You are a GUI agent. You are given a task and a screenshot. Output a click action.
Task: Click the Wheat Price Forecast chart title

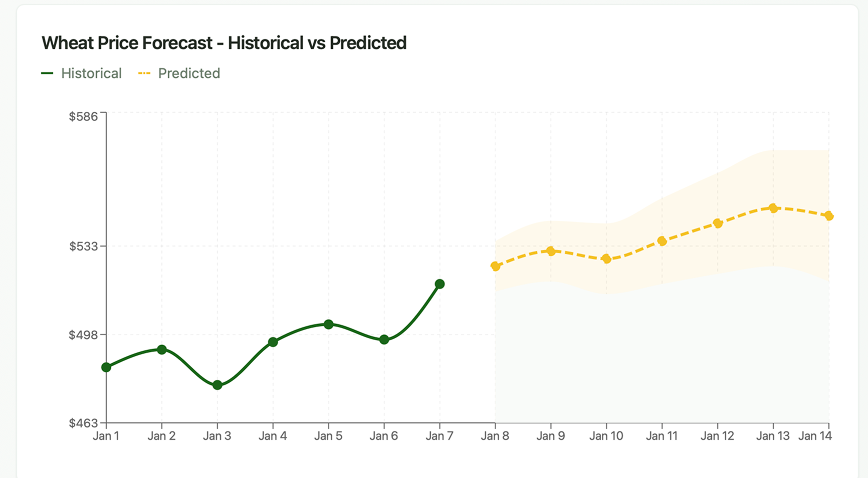224,43
